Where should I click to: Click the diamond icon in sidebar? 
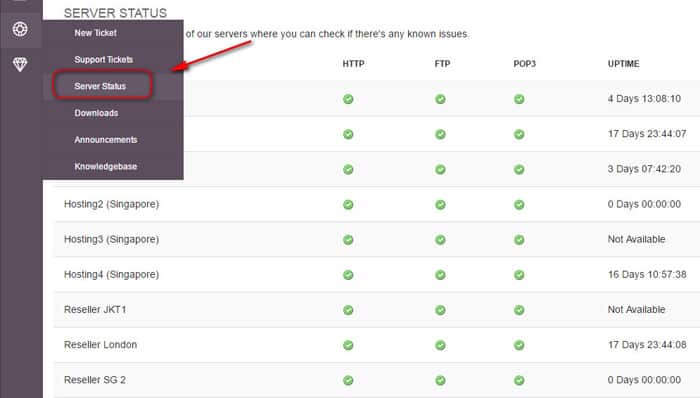(20, 65)
